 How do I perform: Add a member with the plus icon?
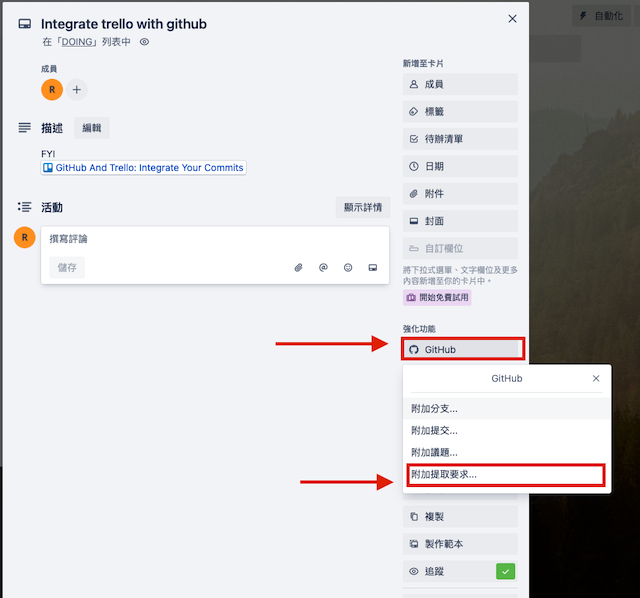(77, 90)
